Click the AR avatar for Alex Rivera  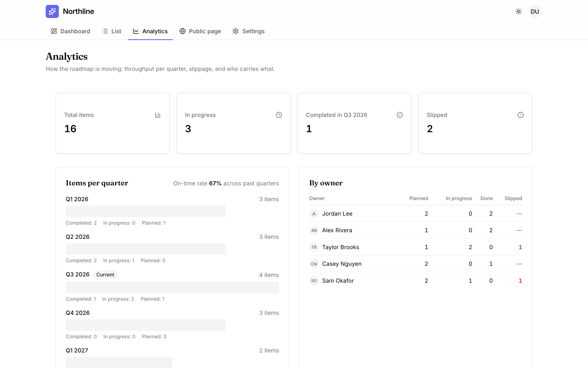314,230
